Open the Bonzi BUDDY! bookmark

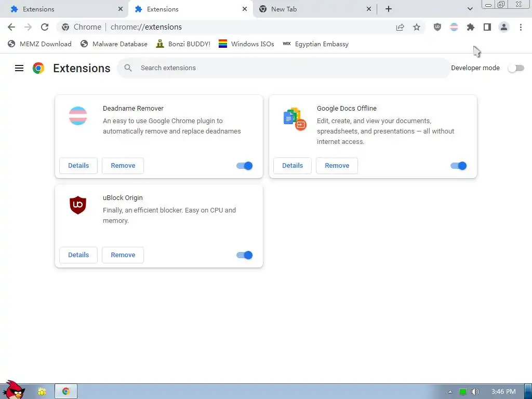click(183, 44)
